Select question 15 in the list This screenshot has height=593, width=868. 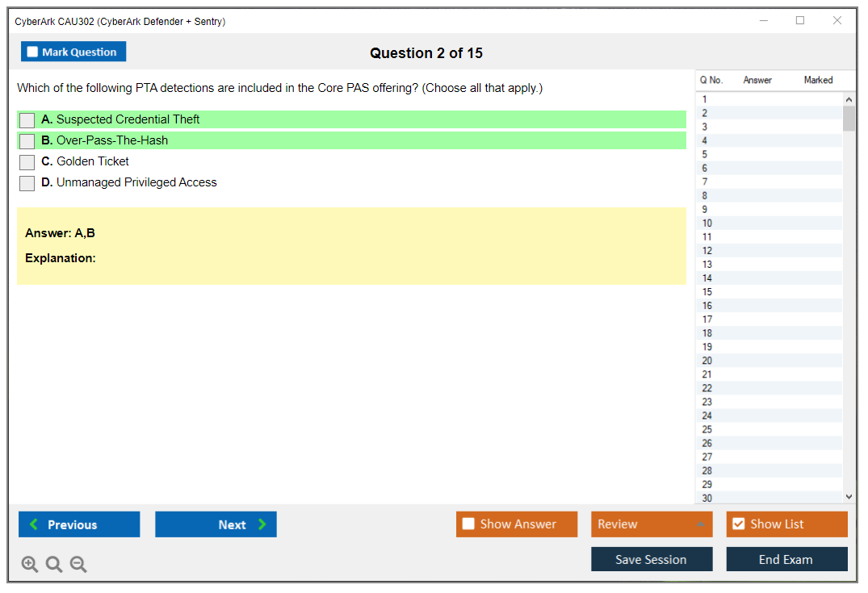pos(707,292)
